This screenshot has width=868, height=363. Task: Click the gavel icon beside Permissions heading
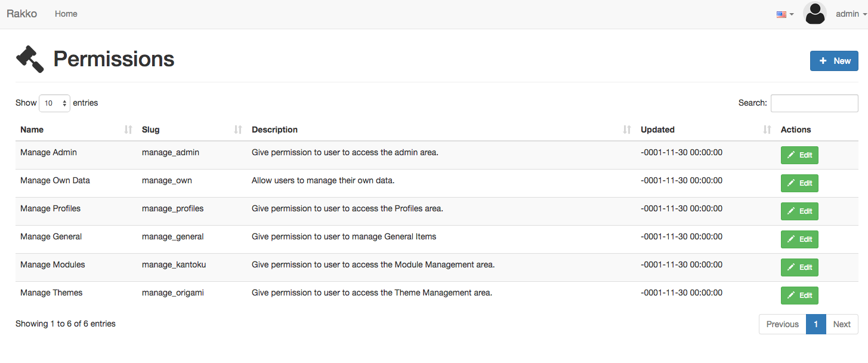30,59
